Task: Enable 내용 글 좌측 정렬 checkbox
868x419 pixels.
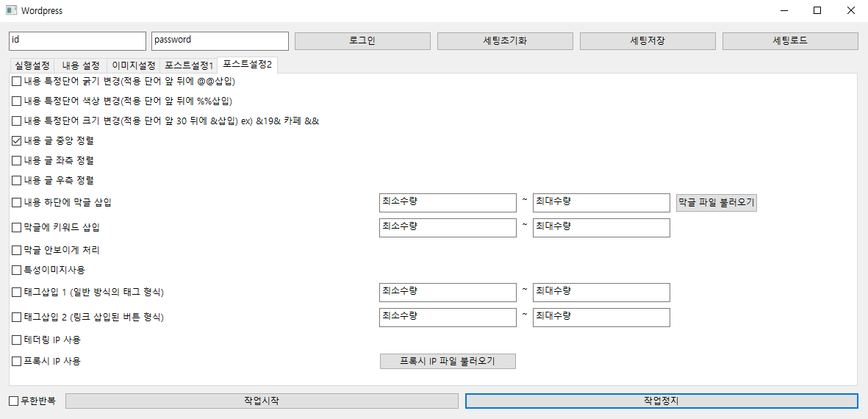Action: tap(17, 160)
